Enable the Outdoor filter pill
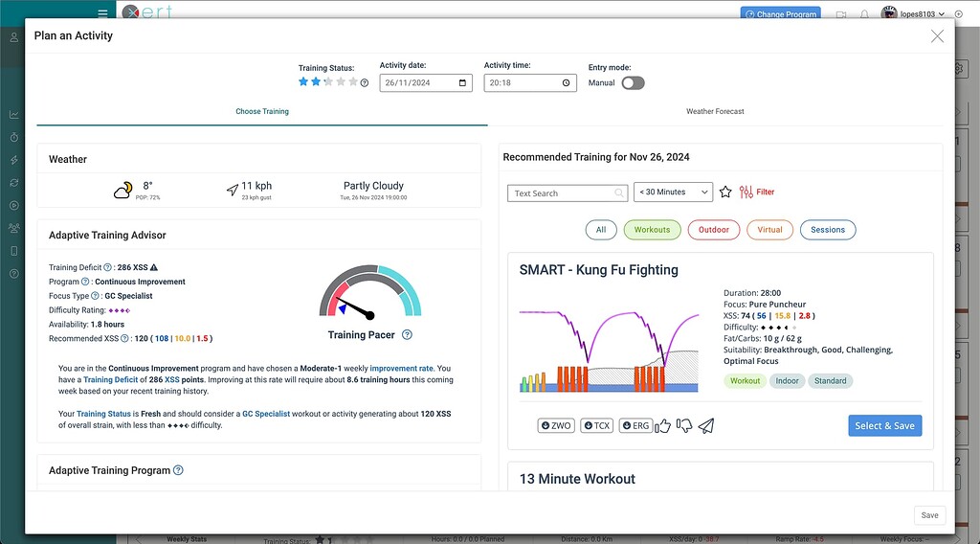Viewport: 980px width, 544px height. click(714, 230)
